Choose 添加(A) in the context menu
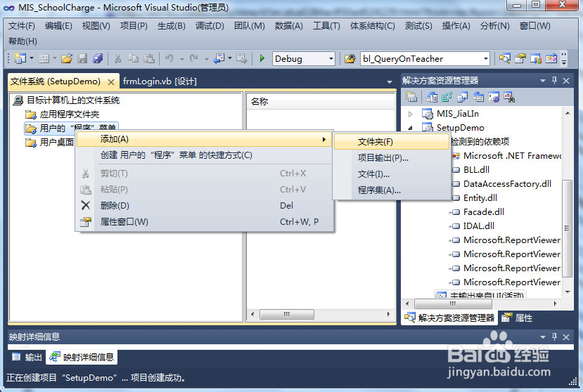The image size is (583, 392). [204, 139]
